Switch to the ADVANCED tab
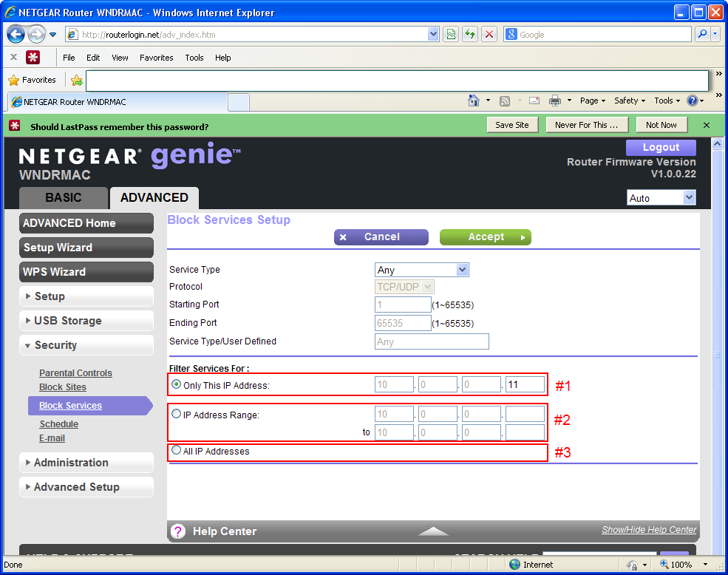The height and width of the screenshot is (575, 728). (x=154, y=198)
